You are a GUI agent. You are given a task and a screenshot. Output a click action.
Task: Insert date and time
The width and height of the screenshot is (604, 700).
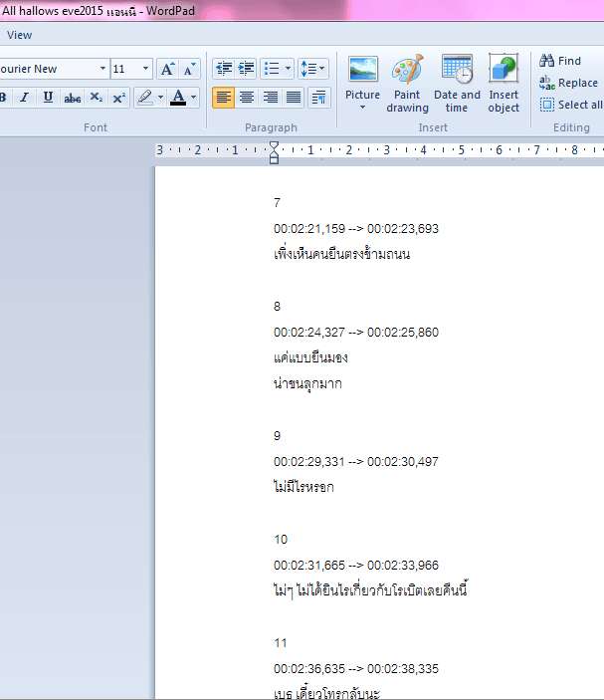[x=457, y=83]
